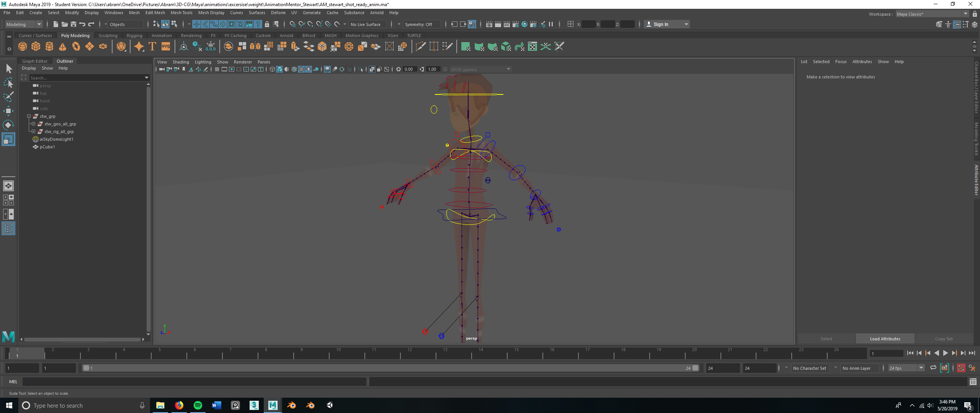The height and width of the screenshot is (413, 980).
Task: Toggle viewport textured display
Action: point(301,69)
